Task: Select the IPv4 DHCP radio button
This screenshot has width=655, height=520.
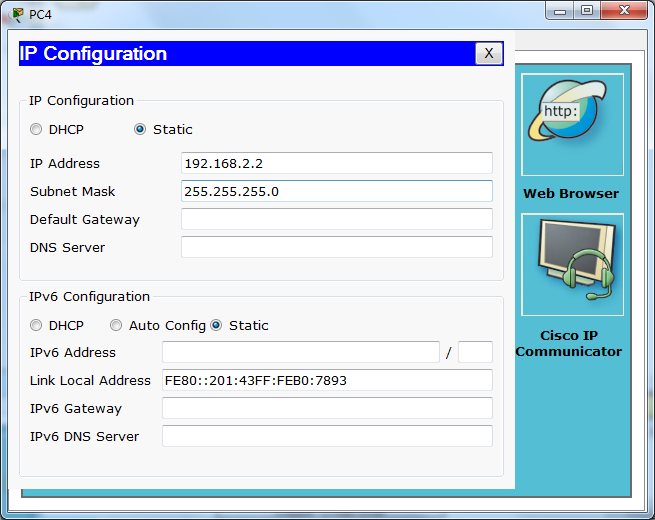Action: point(36,129)
